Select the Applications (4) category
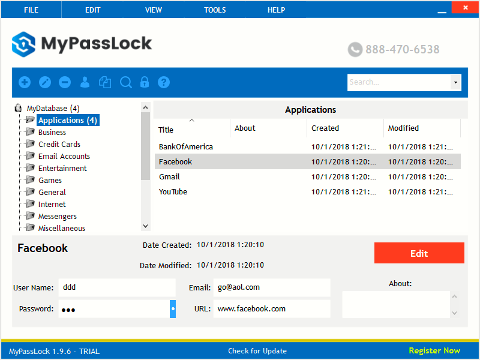The height and width of the screenshot is (360, 480). tap(68, 120)
